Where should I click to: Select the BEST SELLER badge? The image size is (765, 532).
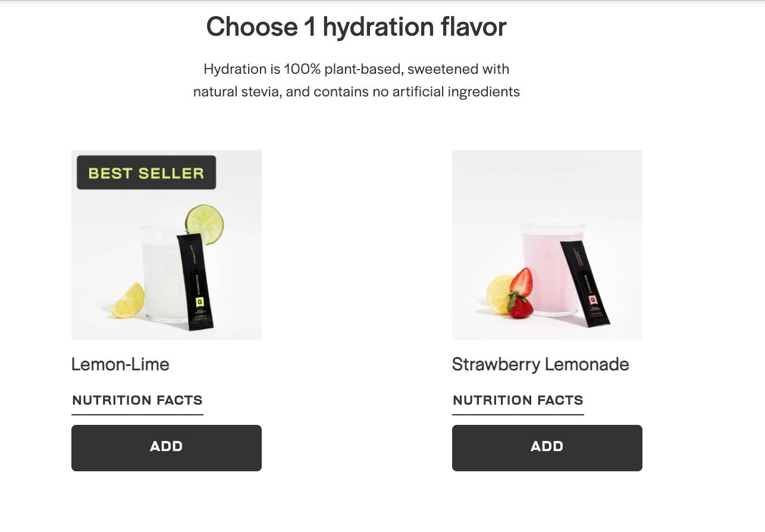[x=146, y=173]
